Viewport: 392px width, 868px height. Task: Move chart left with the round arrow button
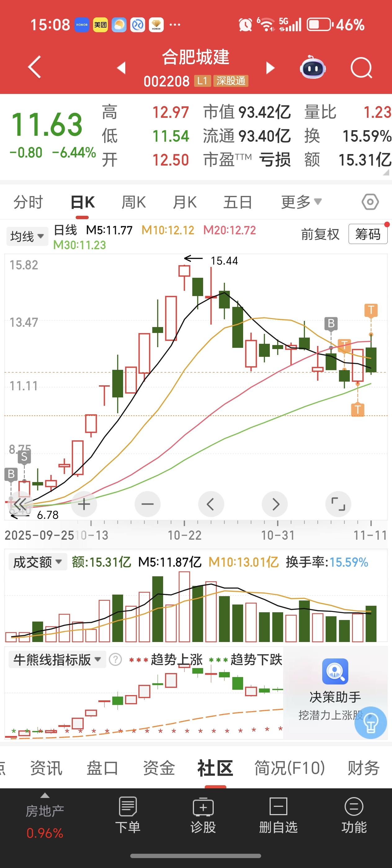(x=211, y=504)
